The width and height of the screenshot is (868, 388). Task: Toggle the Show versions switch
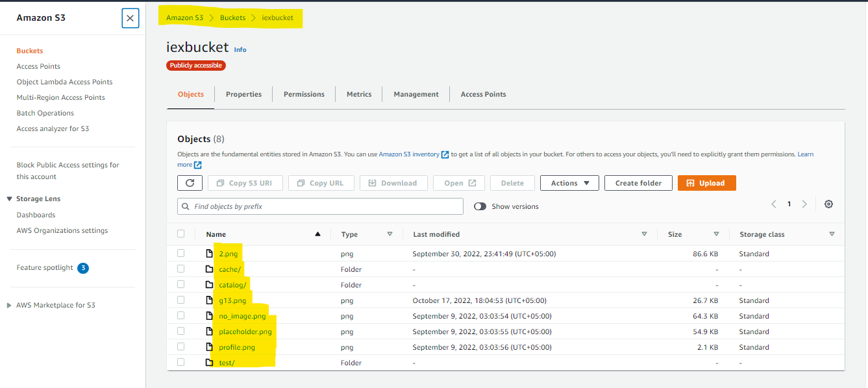coord(480,206)
